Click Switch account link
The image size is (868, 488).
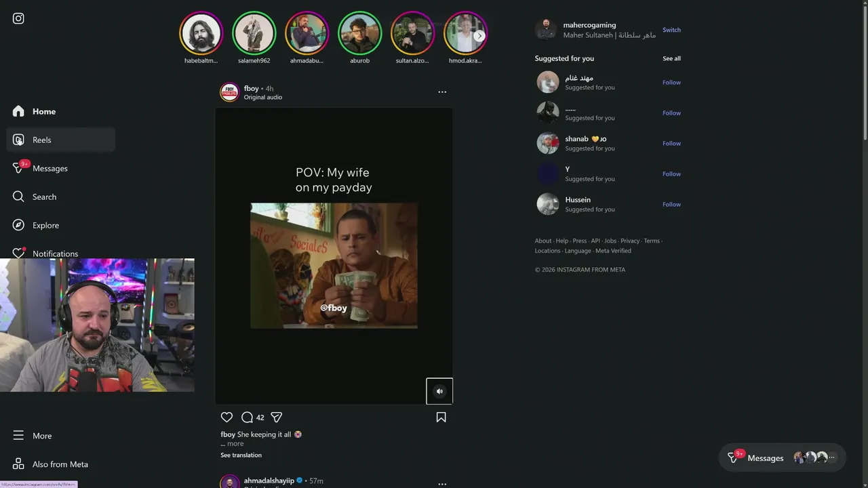pos(671,30)
